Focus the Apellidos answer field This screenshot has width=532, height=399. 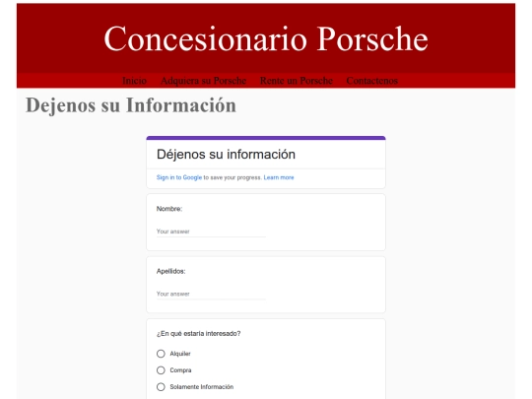211,294
